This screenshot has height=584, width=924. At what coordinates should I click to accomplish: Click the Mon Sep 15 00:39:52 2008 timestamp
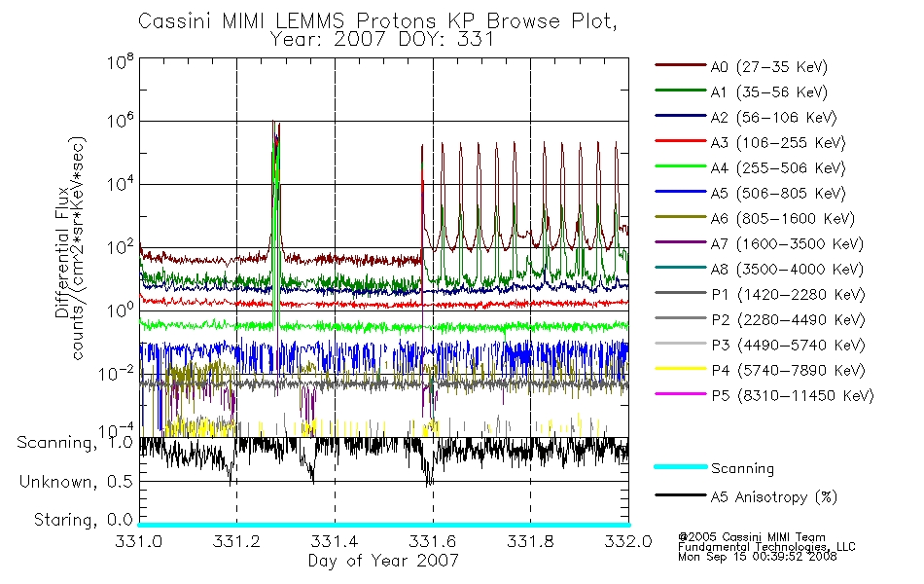coord(758,557)
